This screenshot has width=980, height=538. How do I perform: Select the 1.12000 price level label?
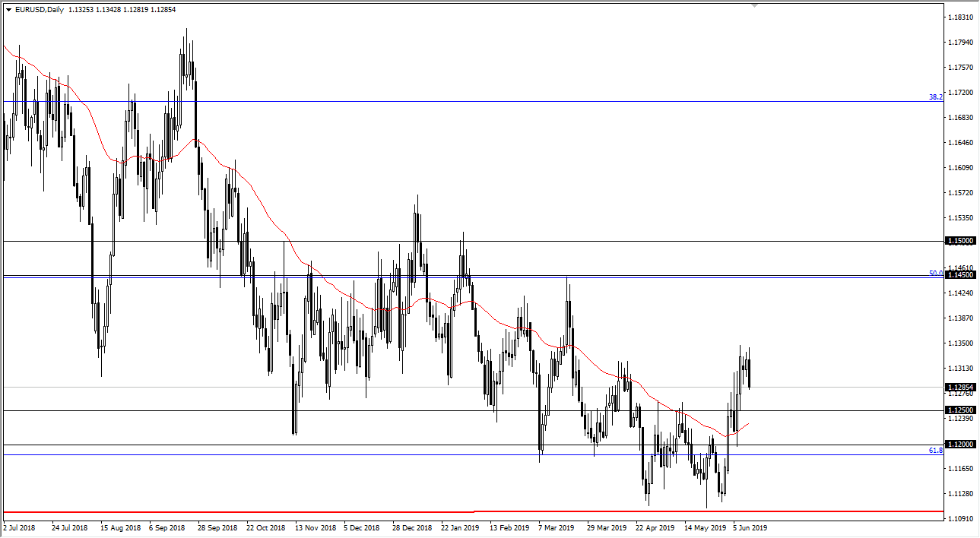tap(961, 445)
